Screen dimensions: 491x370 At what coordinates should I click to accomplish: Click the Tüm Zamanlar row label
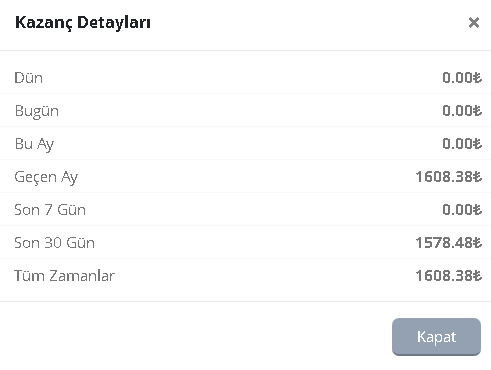tap(64, 276)
